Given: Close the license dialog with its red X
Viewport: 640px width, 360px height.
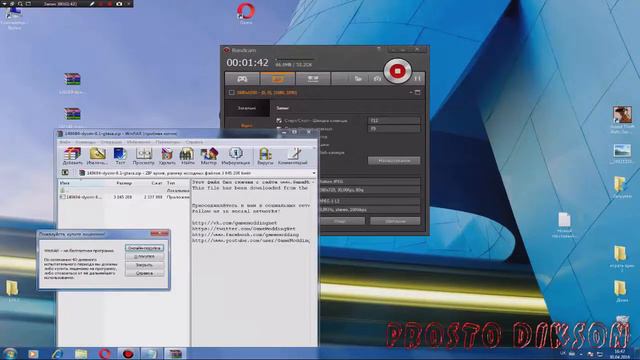Looking at the screenshot, I should click(x=160, y=233).
